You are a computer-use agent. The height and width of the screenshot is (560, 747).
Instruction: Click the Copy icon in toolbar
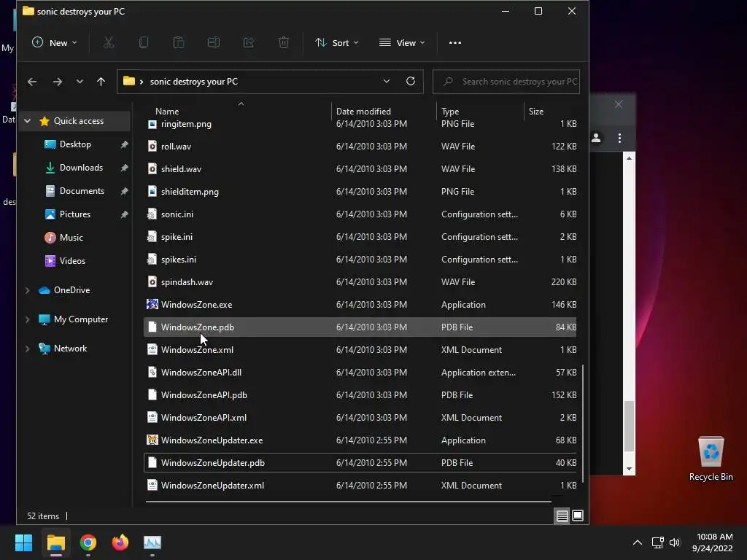(x=144, y=43)
